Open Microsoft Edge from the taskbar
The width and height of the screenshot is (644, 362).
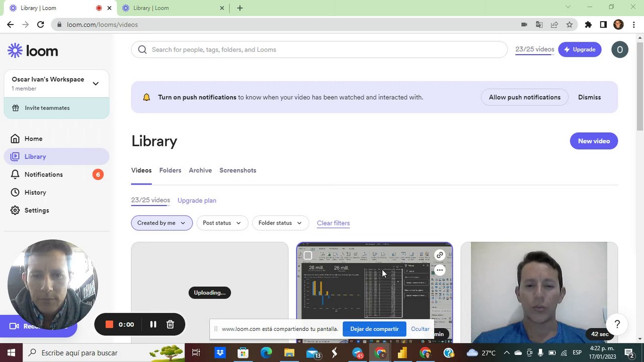[266, 352]
